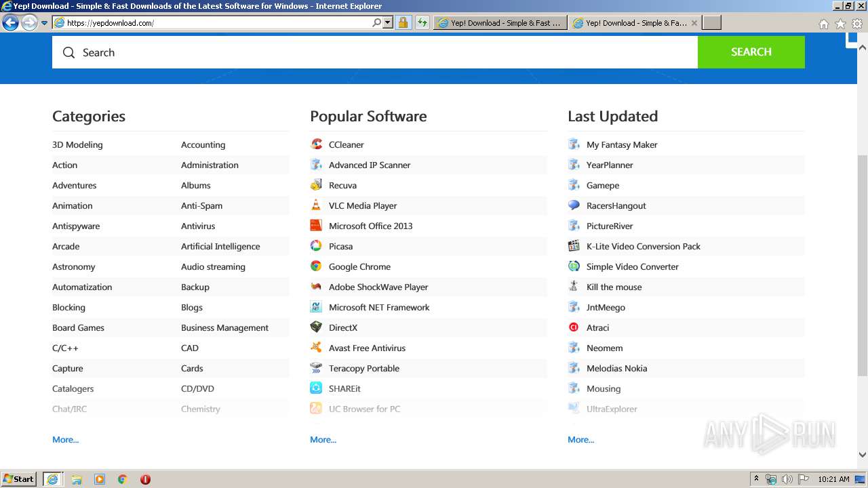Screen dimensions: 868x488
Task: Click the Microsoft NET Framework icon
Action: pos(316,307)
